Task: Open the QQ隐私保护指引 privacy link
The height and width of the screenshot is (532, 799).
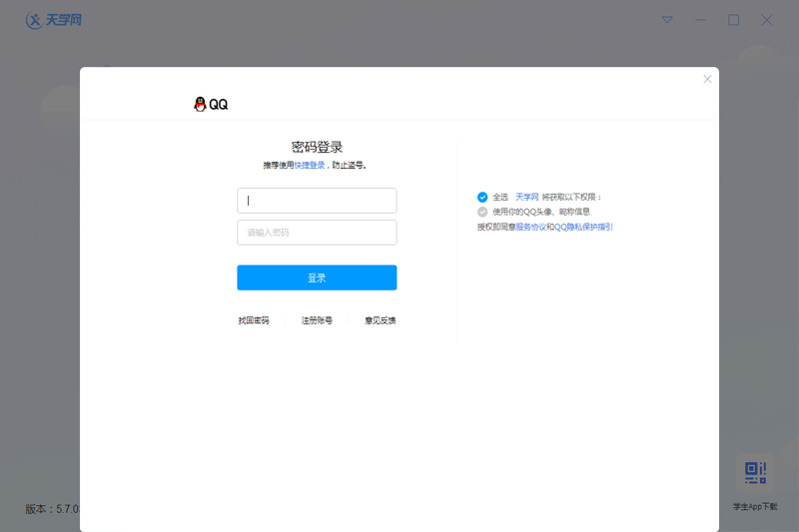Action: [583, 227]
